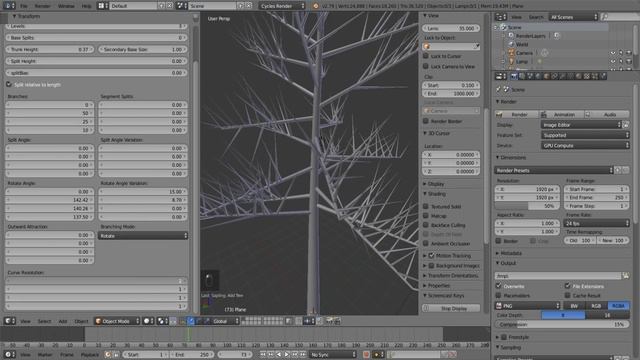The image size is (640, 360).
Task: Open the 3D view Select menu
Action: pos(44,321)
